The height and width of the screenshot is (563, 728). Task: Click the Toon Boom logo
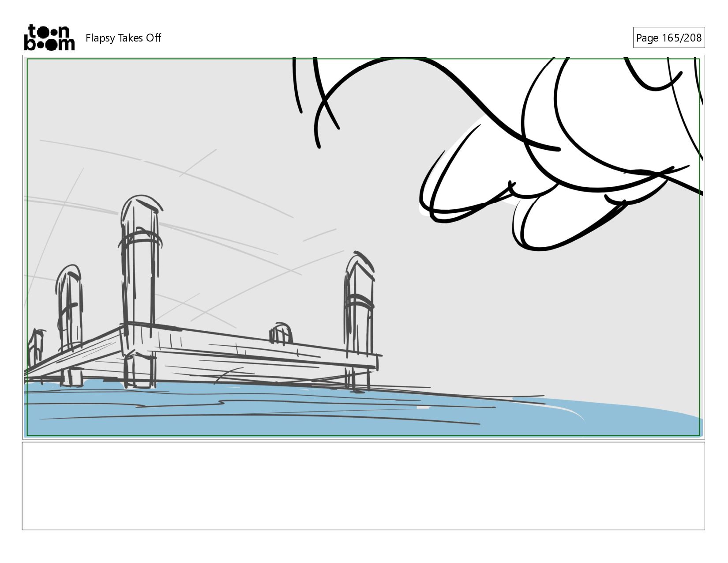click(49, 38)
